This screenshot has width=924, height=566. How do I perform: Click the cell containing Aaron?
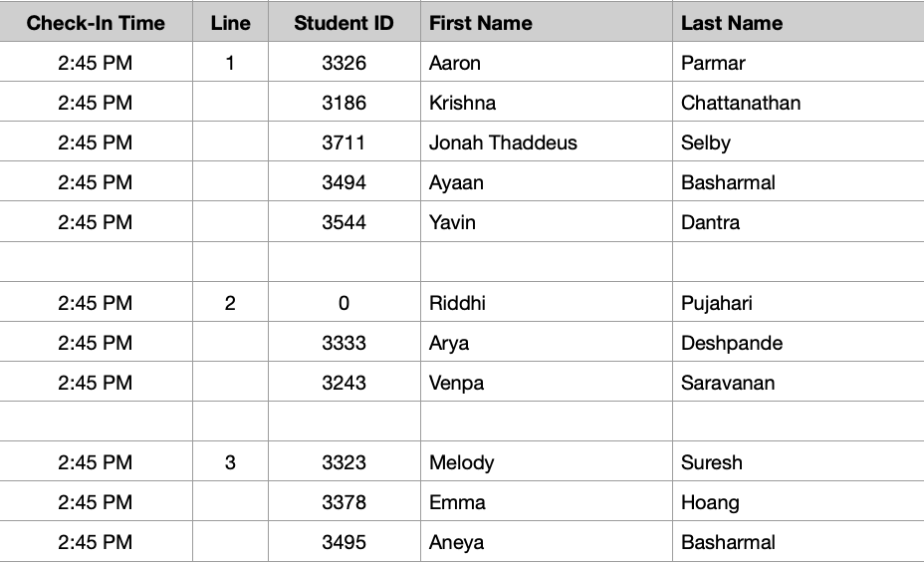coord(547,62)
